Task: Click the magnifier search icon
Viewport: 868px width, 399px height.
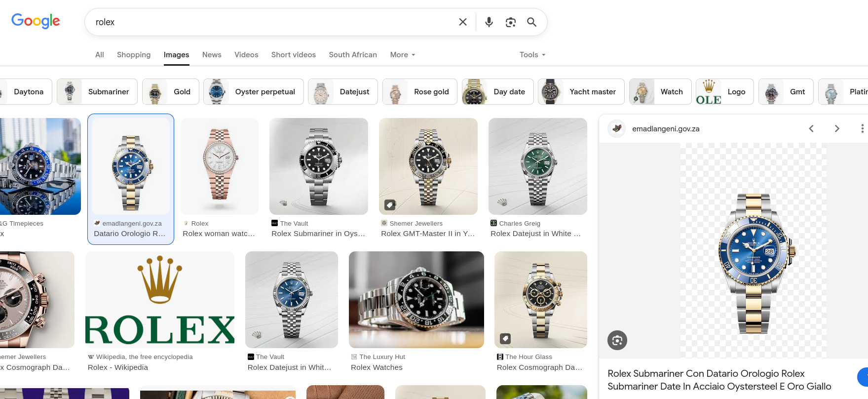Action: click(x=531, y=22)
